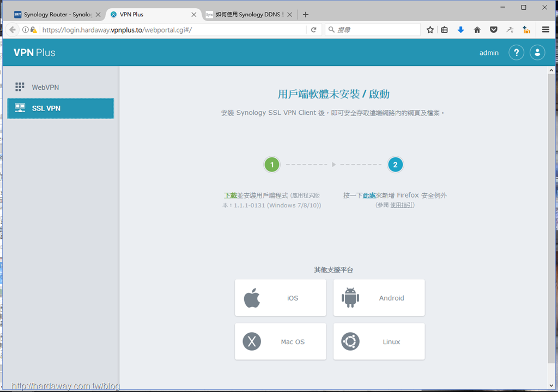The image size is (558, 392).
Task: Go to the browser home page icon
Action: (x=477, y=30)
